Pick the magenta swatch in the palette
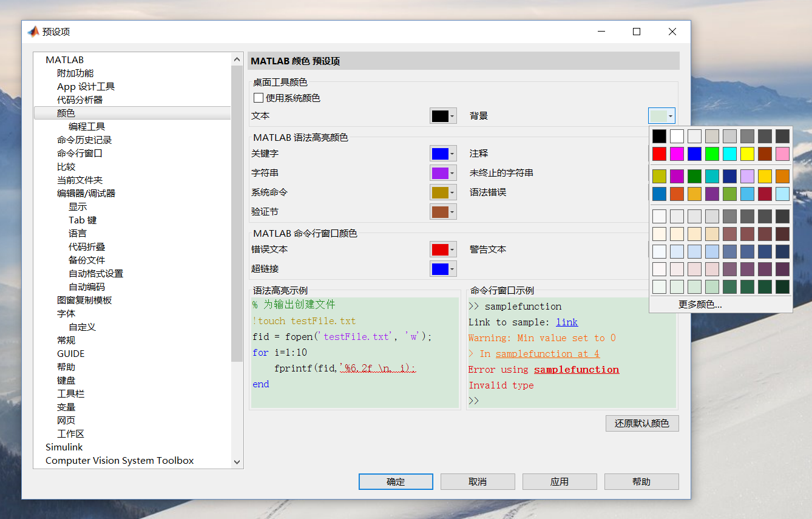Image resolution: width=812 pixels, height=519 pixels. tap(677, 154)
